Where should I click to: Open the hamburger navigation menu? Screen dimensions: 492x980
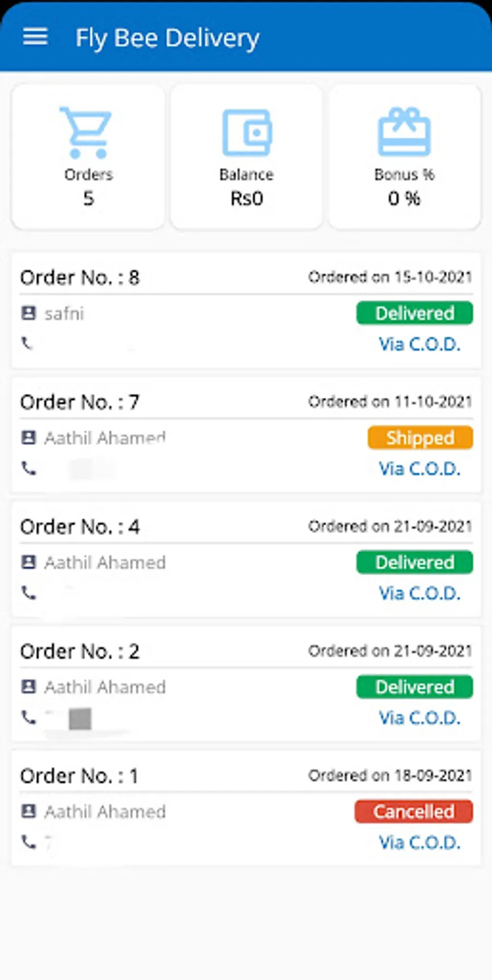point(35,37)
